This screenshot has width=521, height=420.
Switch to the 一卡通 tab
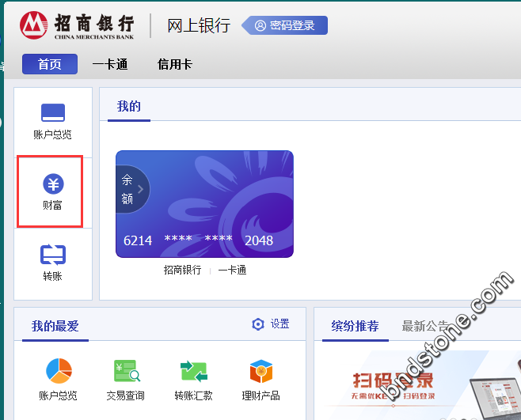coord(110,64)
